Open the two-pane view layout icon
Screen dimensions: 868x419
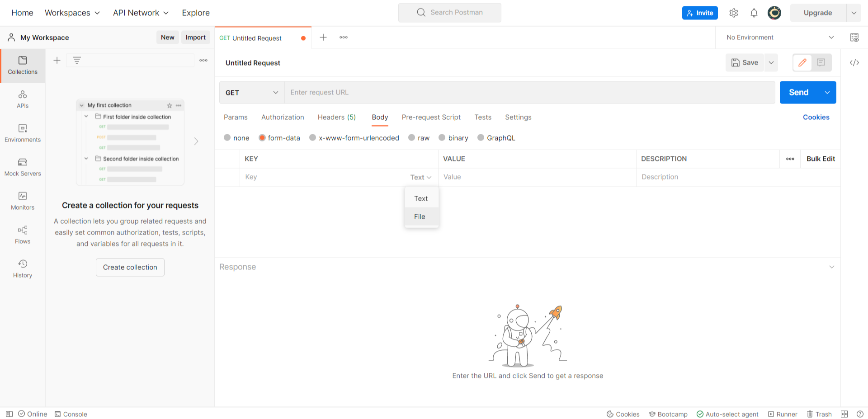tap(844, 414)
